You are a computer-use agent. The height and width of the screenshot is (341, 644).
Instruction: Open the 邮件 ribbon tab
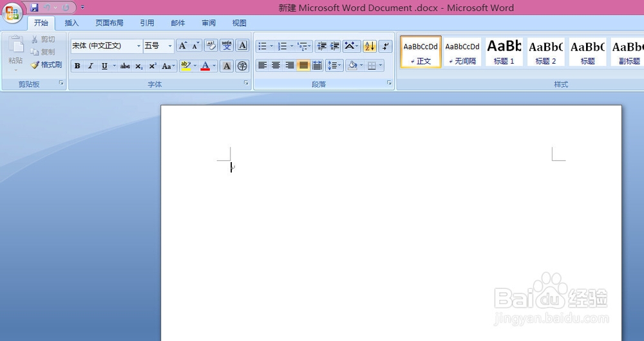pyautogui.click(x=178, y=23)
